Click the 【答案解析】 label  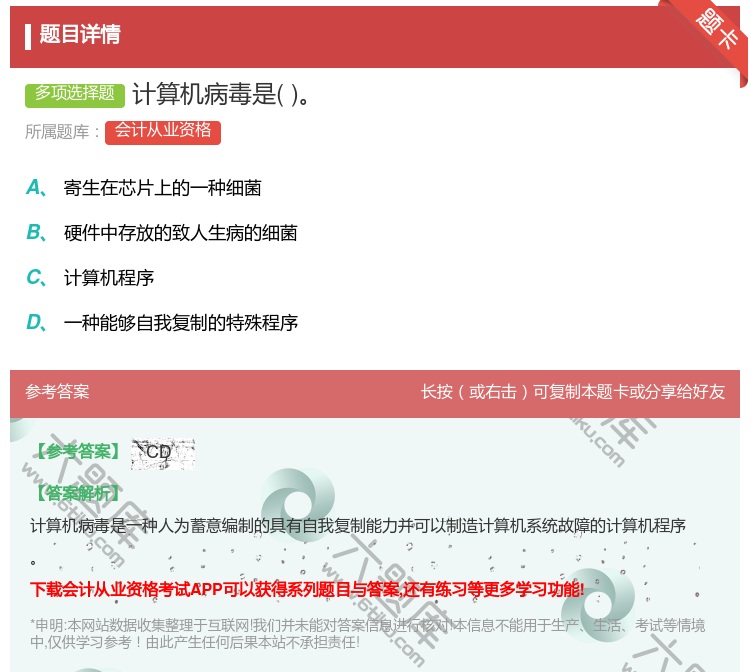point(78,493)
